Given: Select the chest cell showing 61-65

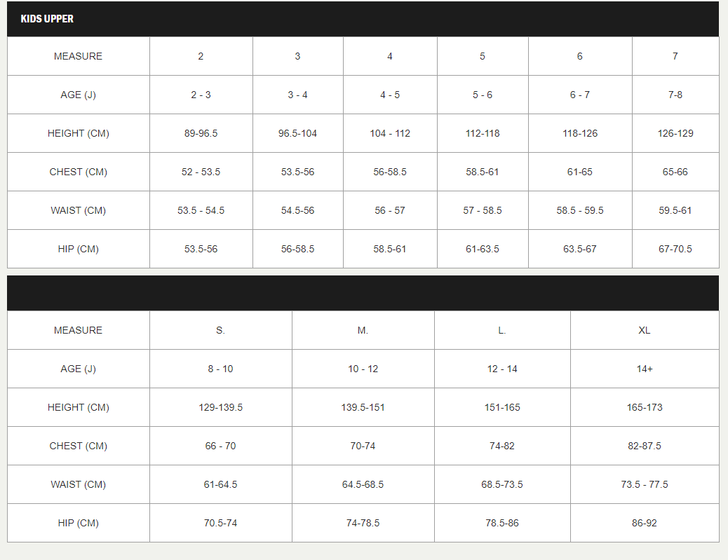Looking at the screenshot, I should click(579, 172).
